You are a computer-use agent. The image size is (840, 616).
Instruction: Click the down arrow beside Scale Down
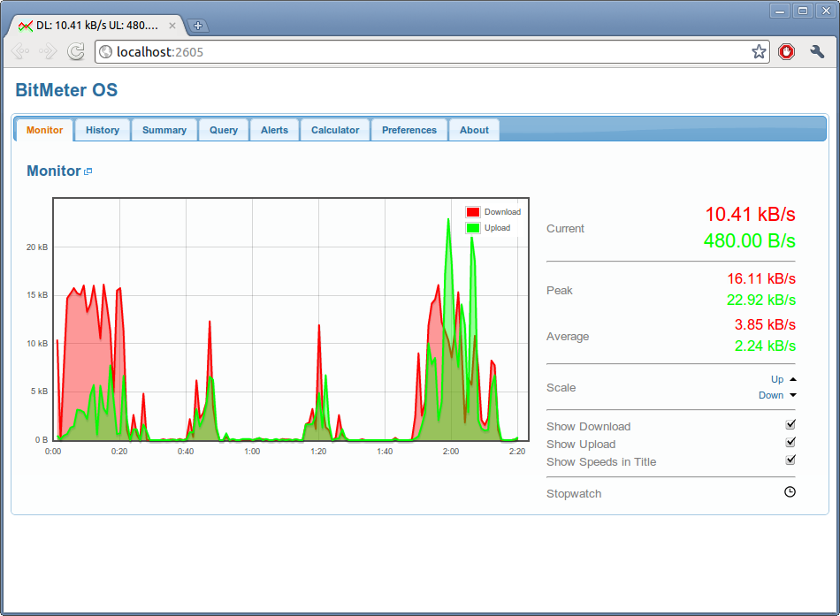coord(793,395)
